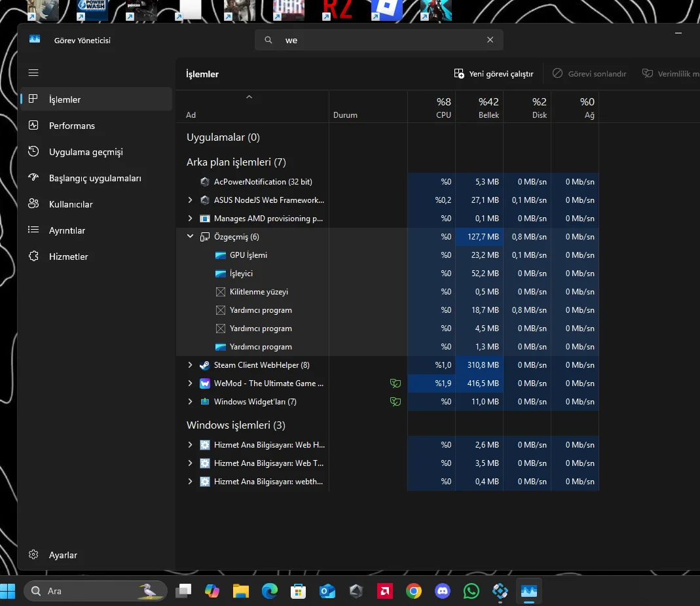Click Görevi sonlandır button
The image size is (700, 606).
pyautogui.click(x=589, y=74)
